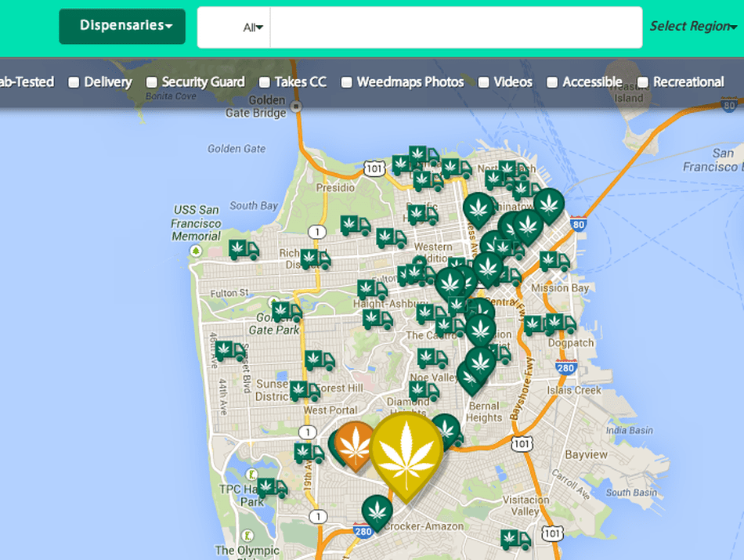Enable the Delivery checkbox
Viewport: 744px width, 560px height.
(74, 82)
